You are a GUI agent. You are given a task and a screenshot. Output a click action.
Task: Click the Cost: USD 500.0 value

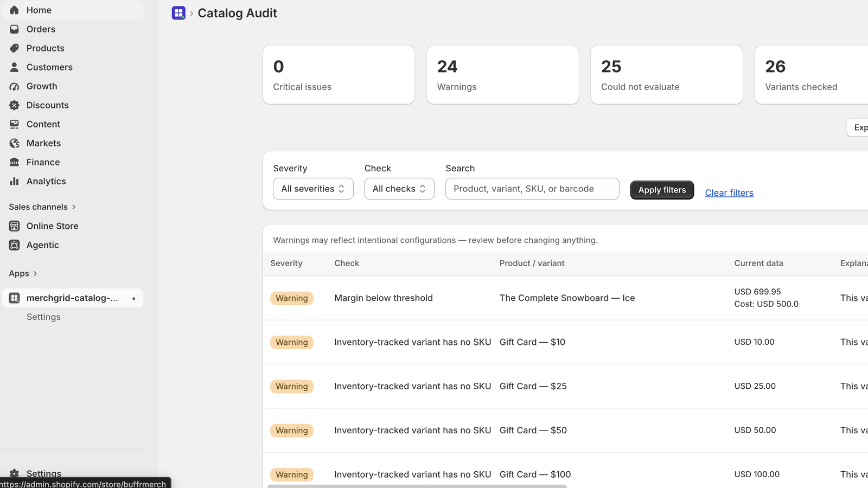pos(766,304)
